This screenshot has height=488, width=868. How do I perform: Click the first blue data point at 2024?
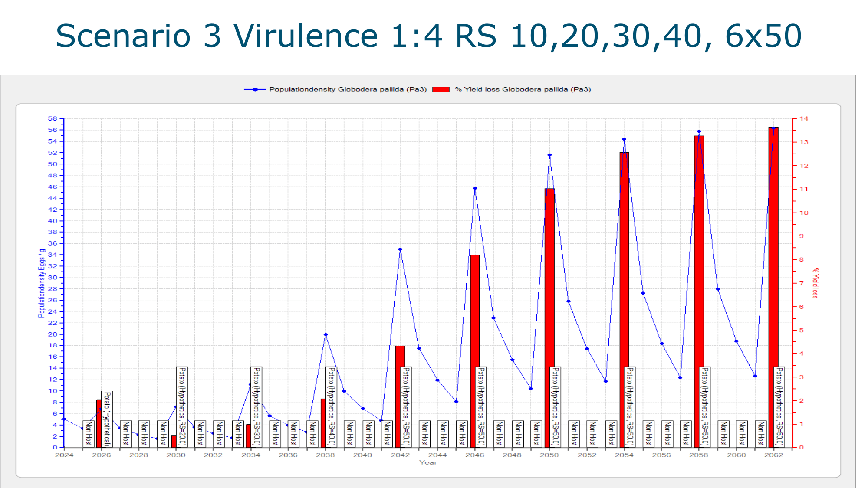(x=64, y=419)
